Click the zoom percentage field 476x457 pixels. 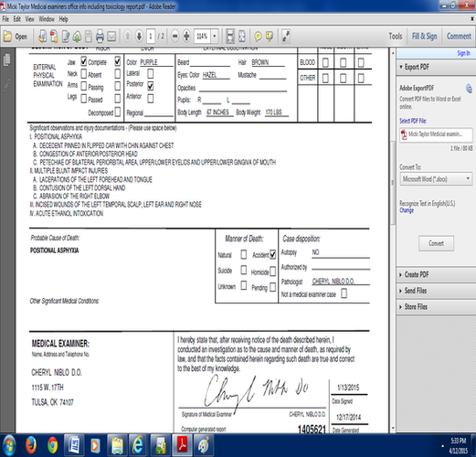coord(203,37)
